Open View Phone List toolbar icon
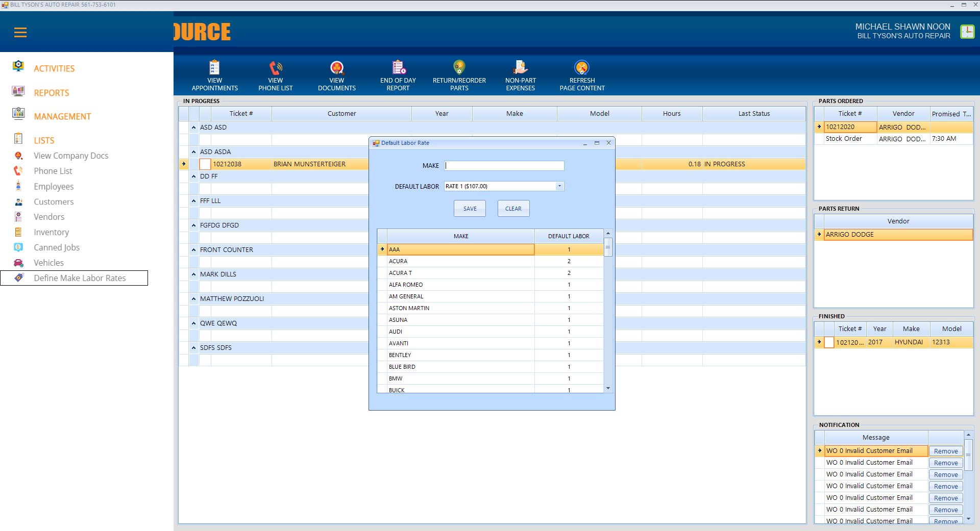The height and width of the screenshot is (531, 980). pyautogui.click(x=276, y=68)
